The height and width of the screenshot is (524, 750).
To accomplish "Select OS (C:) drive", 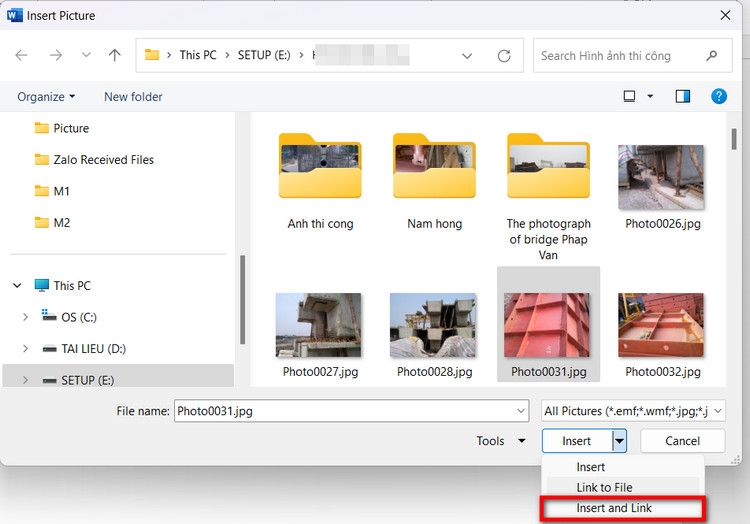I will pyautogui.click(x=69, y=317).
